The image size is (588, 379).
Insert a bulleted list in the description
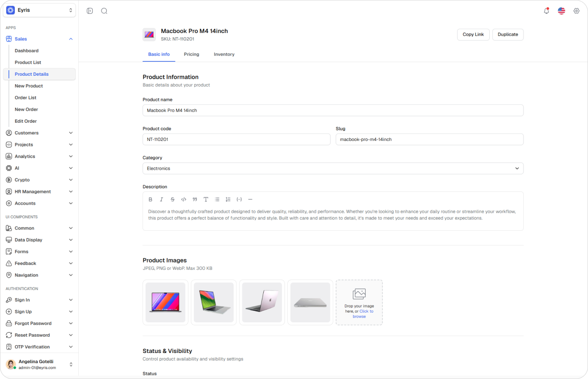(217, 200)
